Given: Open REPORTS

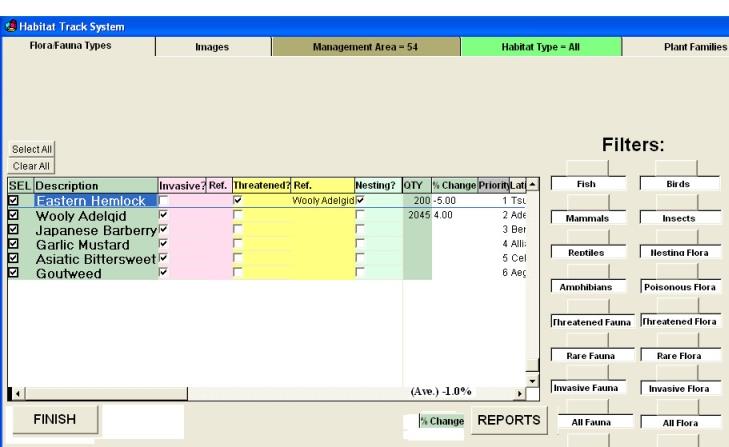Looking at the screenshot, I should pos(507,421).
